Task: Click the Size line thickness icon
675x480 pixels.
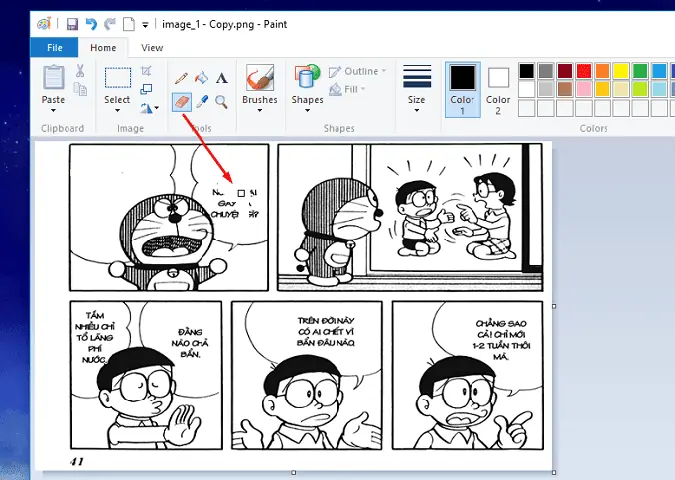Action: coord(417,77)
